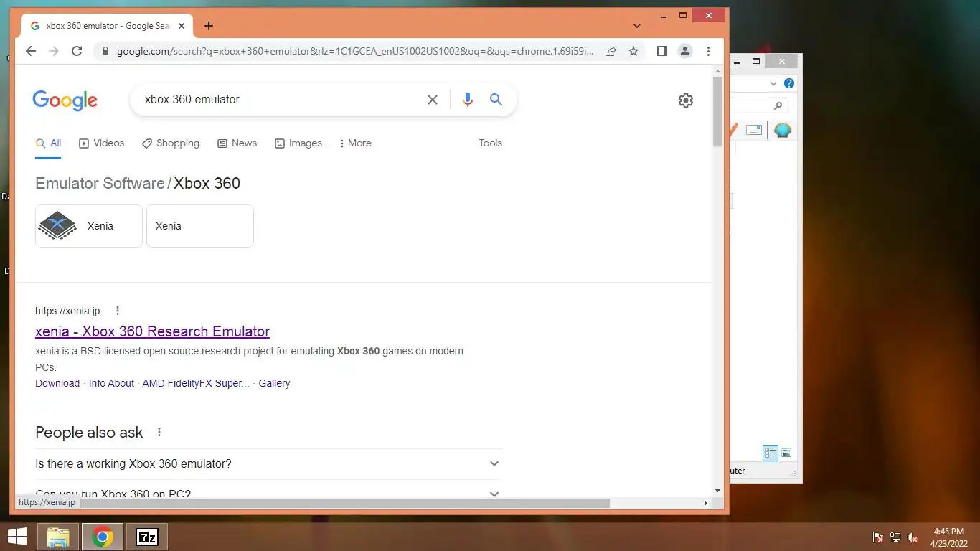Reload the Google search page
The width and height of the screenshot is (980, 551).
point(77,51)
